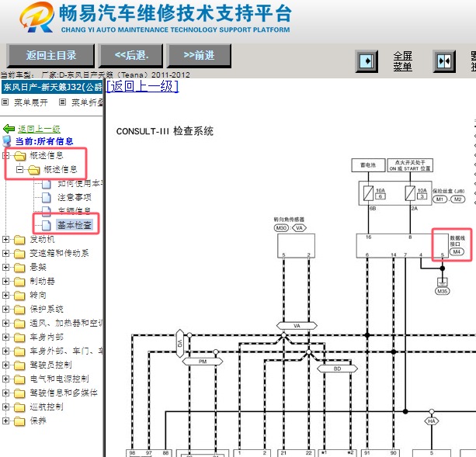
Task: Click the top-level 概述信息 folder icon
Action: (19, 156)
